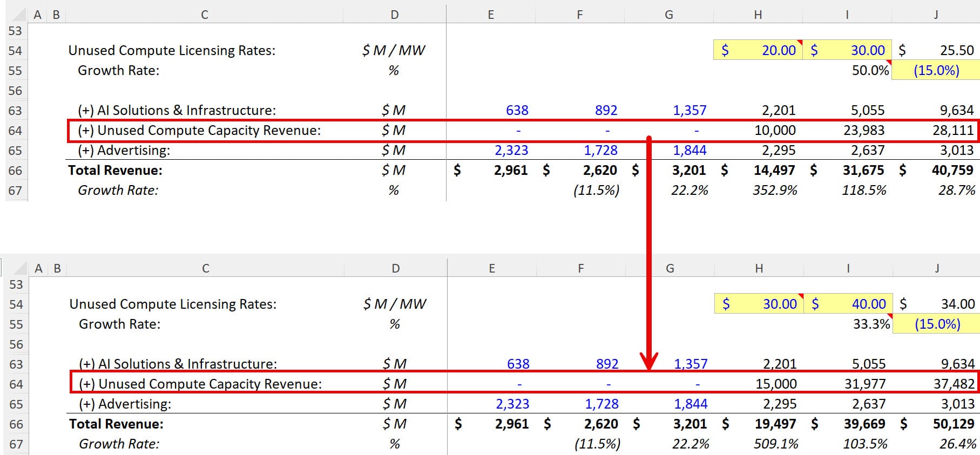Click the 509.1% growth rate cell
The height and width of the screenshot is (455, 980).
click(x=759, y=444)
